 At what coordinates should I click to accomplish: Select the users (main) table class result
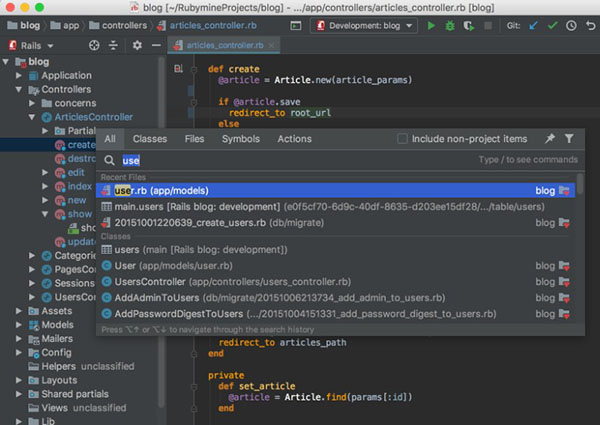(335, 250)
